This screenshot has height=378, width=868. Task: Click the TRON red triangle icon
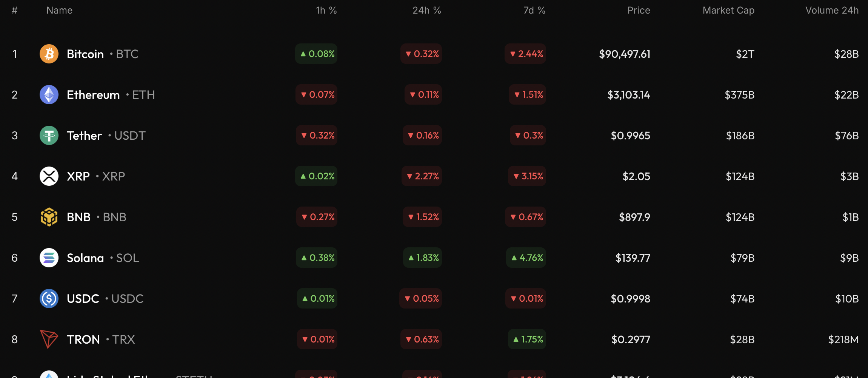pos(49,339)
